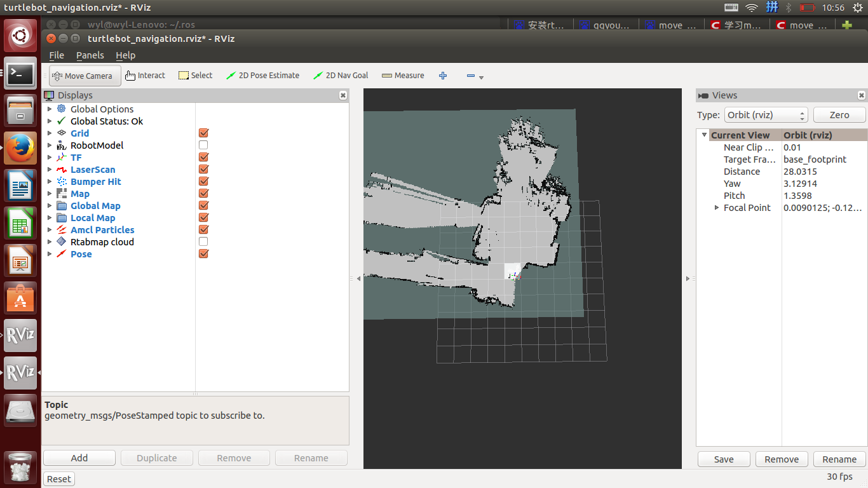
Task: Open the Panels menu
Action: click(90, 55)
